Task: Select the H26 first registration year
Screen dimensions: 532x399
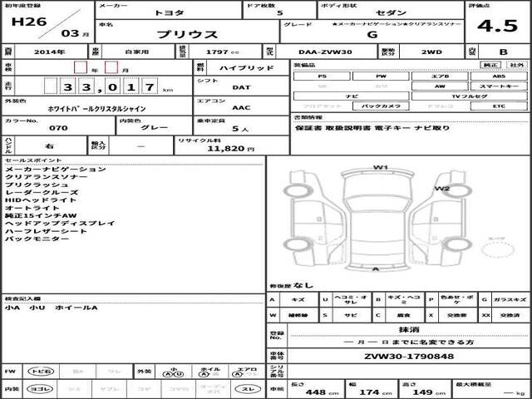Action: tap(29, 22)
